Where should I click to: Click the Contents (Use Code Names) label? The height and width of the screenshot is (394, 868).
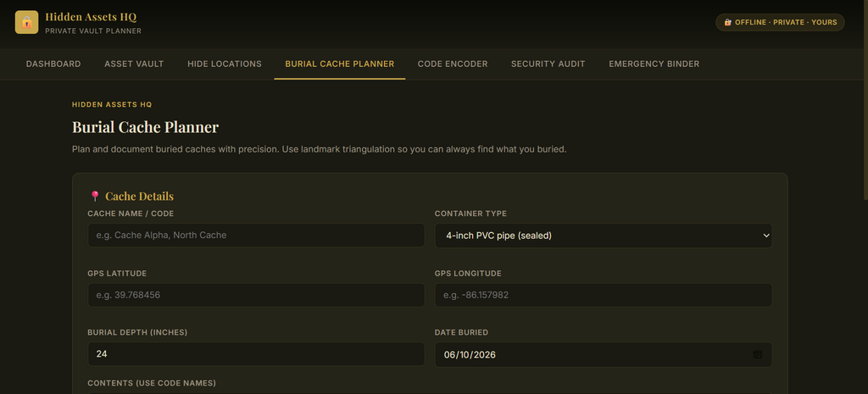click(152, 383)
